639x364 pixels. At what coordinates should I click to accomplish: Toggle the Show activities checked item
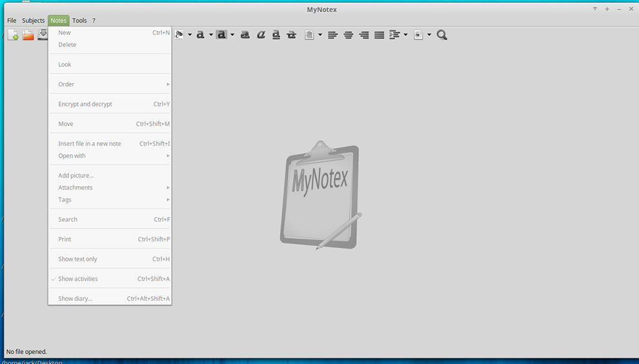(x=110, y=279)
